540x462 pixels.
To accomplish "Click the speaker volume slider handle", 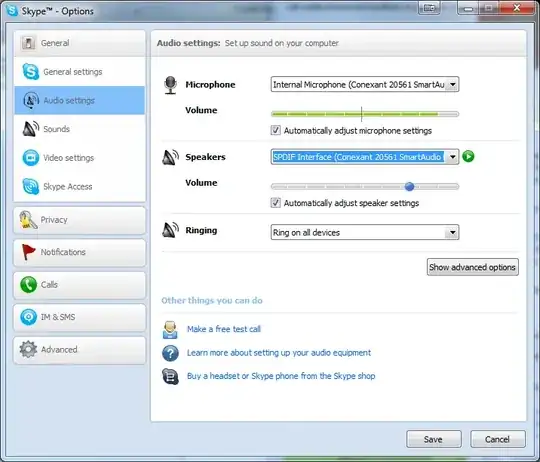I will coord(409,187).
